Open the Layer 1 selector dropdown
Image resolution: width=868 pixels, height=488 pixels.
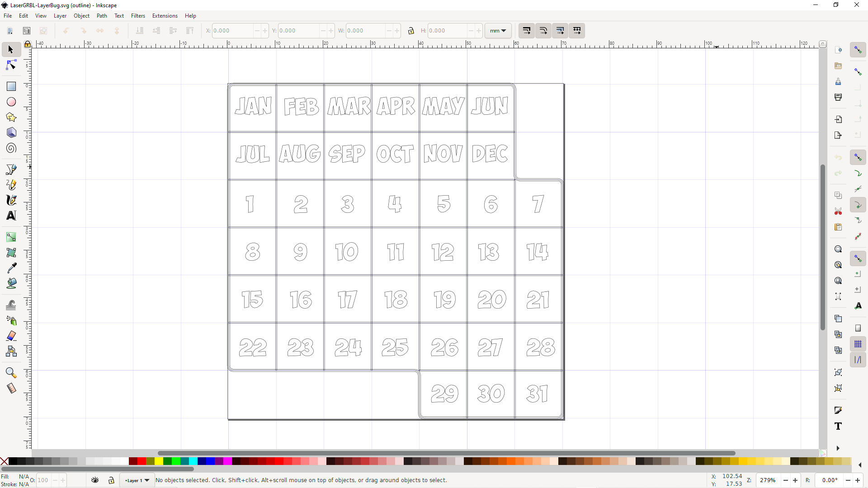pyautogui.click(x=137, y=480)
